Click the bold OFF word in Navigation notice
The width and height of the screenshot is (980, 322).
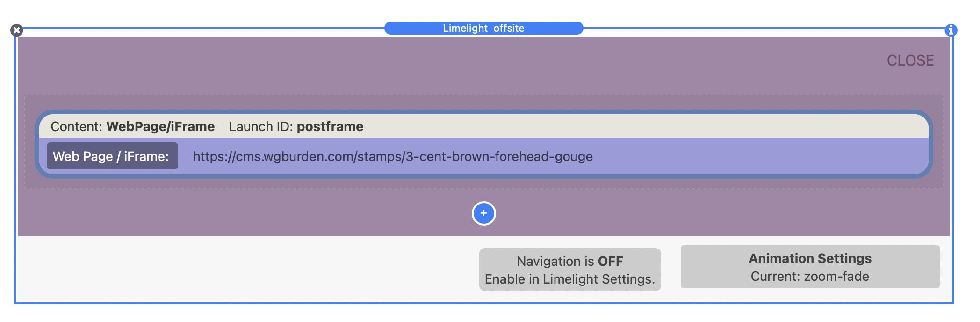click(x=611, y=261)
